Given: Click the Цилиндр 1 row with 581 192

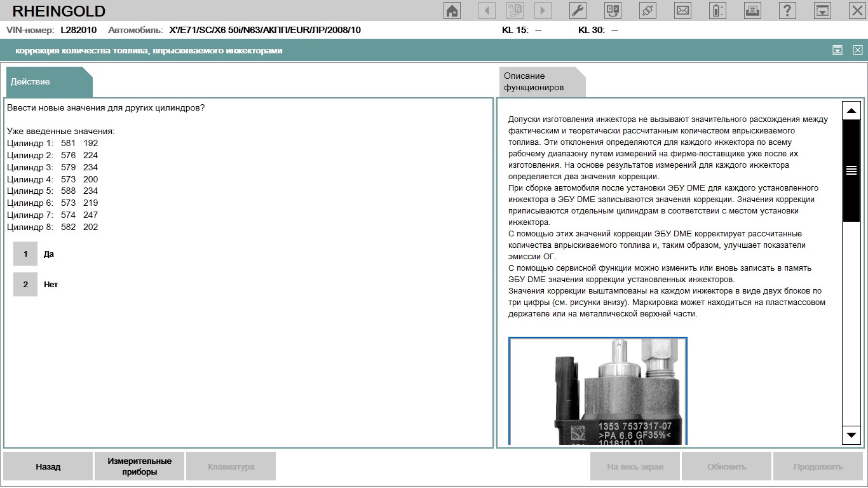Looking at the screenshot, I should coord(53,144).
